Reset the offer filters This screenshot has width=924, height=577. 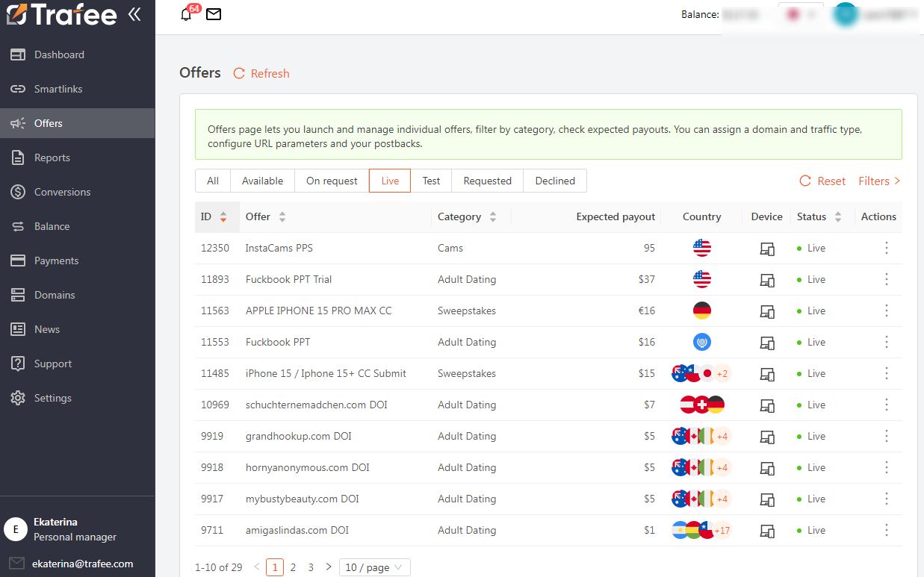pos(822,181)
